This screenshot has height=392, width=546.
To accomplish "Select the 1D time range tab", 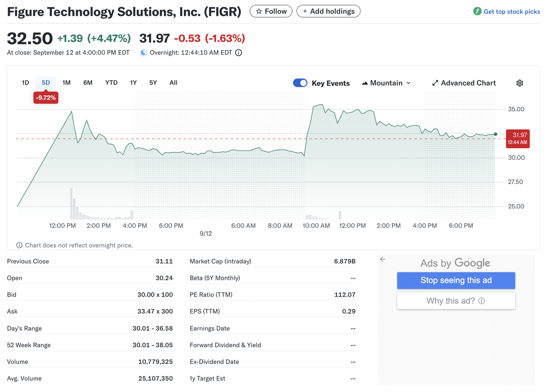I will click(25, 83).
